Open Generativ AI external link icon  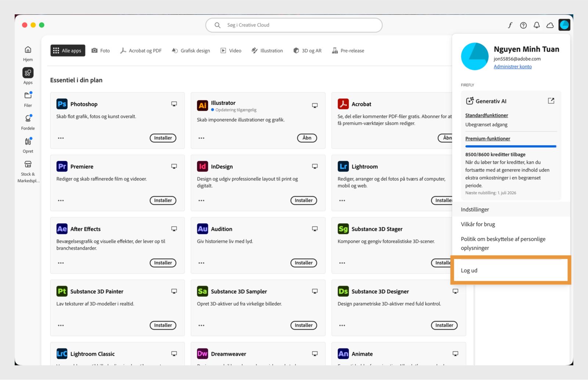551,101
